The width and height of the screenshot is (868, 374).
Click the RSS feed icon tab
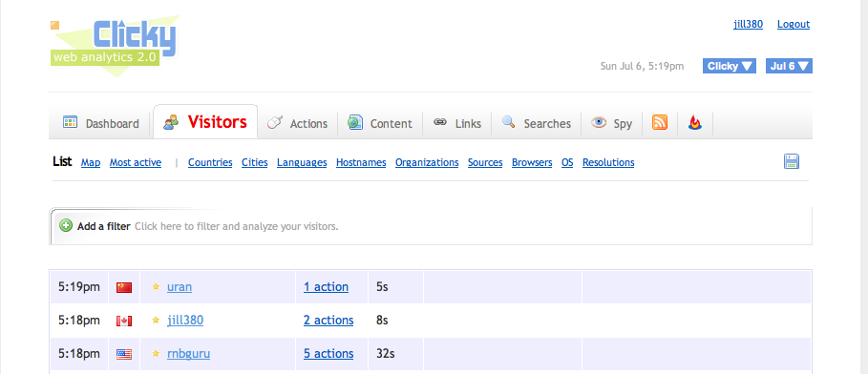(x=659, y=123)
